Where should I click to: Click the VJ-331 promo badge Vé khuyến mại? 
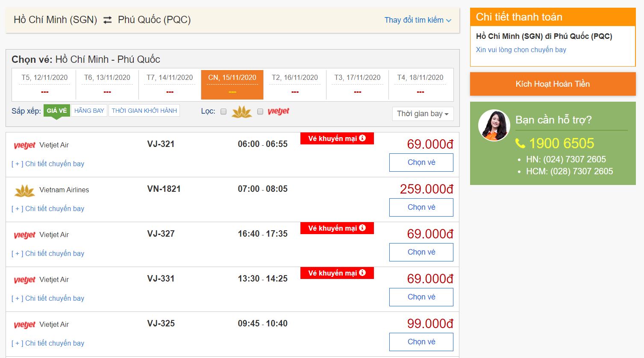pyautogui.click(x=337, y=273)
